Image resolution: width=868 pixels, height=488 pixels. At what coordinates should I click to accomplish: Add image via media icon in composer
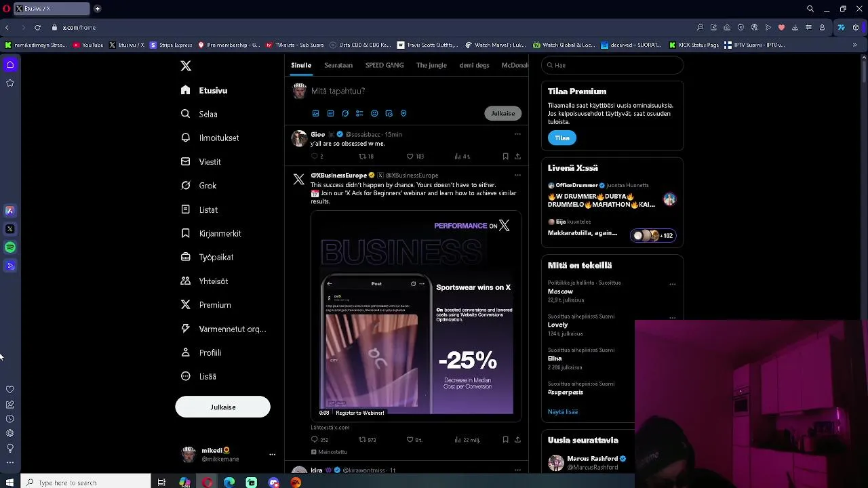point(315,113)
